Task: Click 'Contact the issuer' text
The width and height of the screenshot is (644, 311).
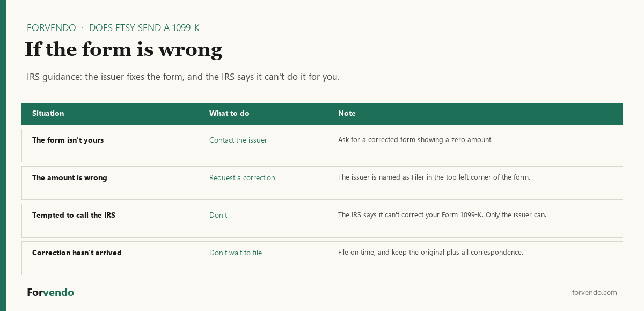Action: point(238,140)
